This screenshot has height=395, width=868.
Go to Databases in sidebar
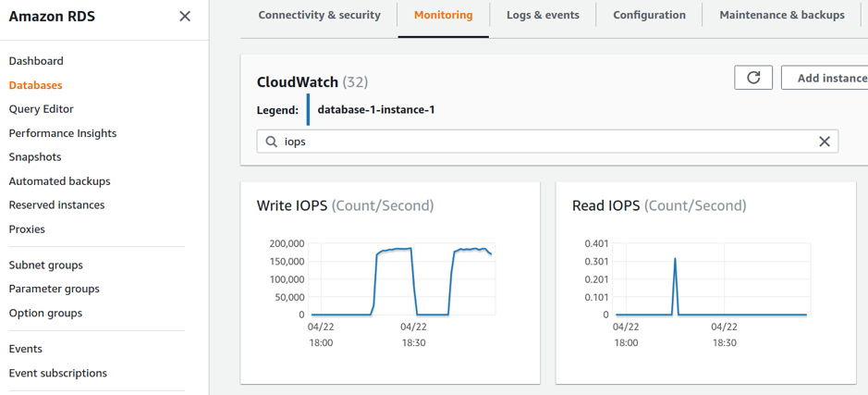35,85
